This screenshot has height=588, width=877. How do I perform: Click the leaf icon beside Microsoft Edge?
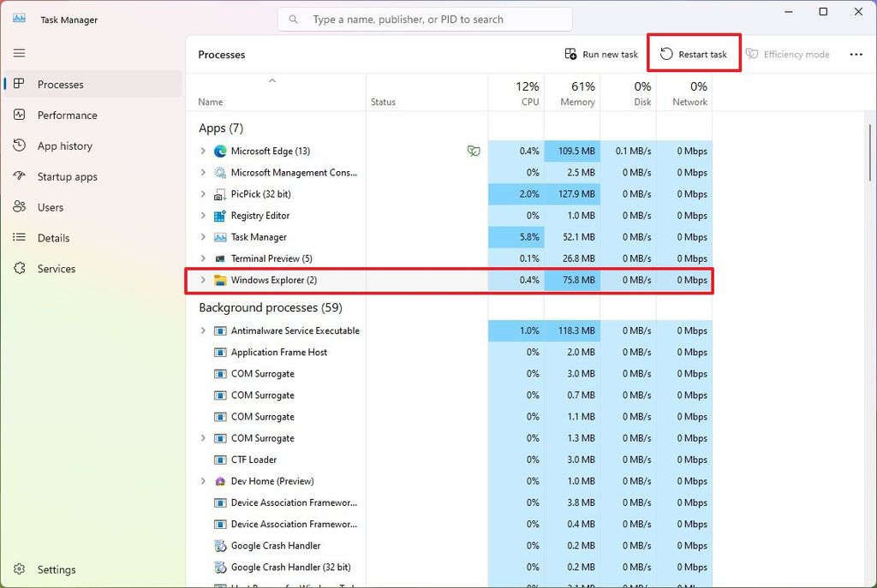click(474, 151)
